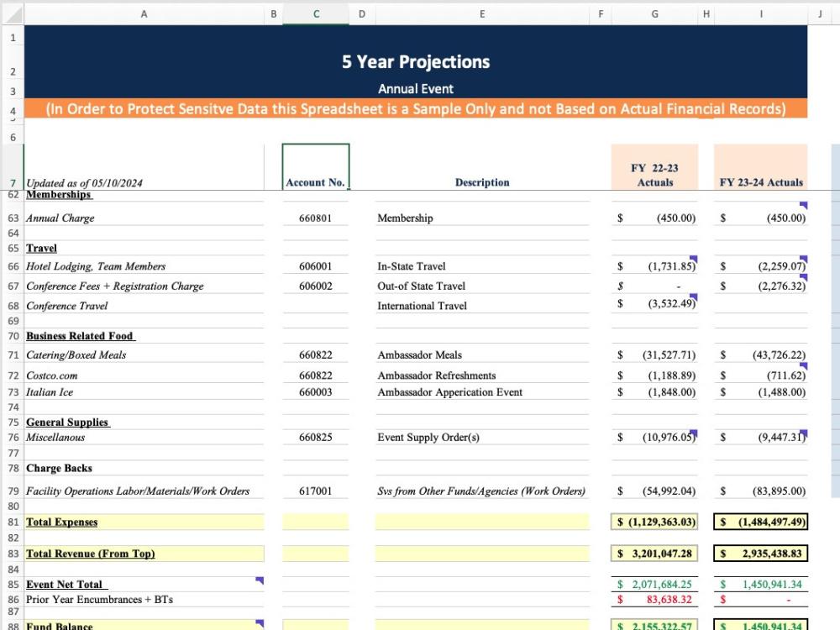Click account number 606002
The width and height of the screenshot is (840, 630).
pos(316,286)
